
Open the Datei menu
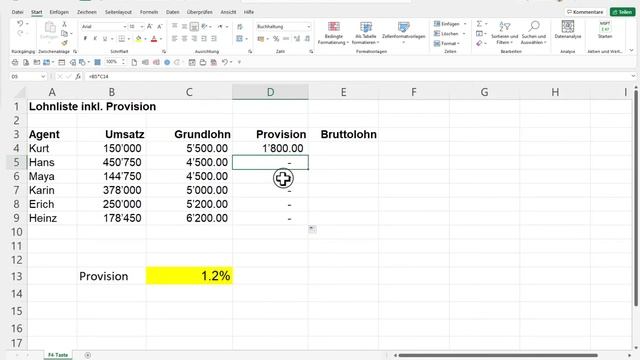coord(18,12)
